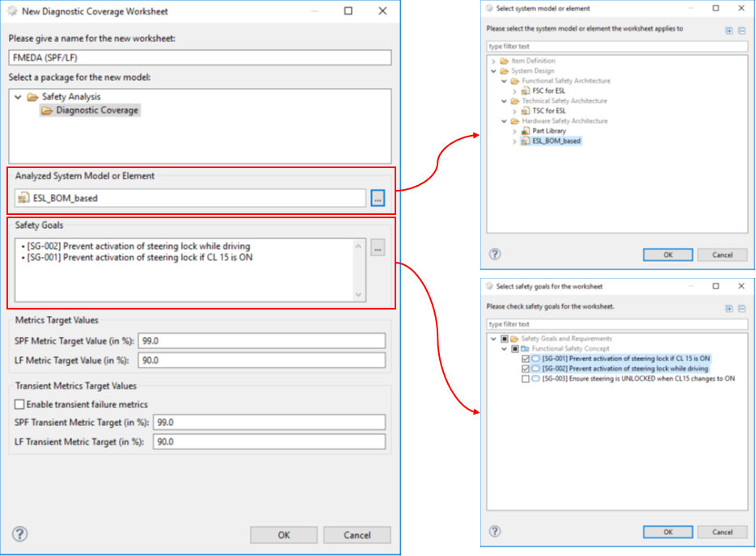Select Hardware Safety Architecture folder icon

[515, 121]
